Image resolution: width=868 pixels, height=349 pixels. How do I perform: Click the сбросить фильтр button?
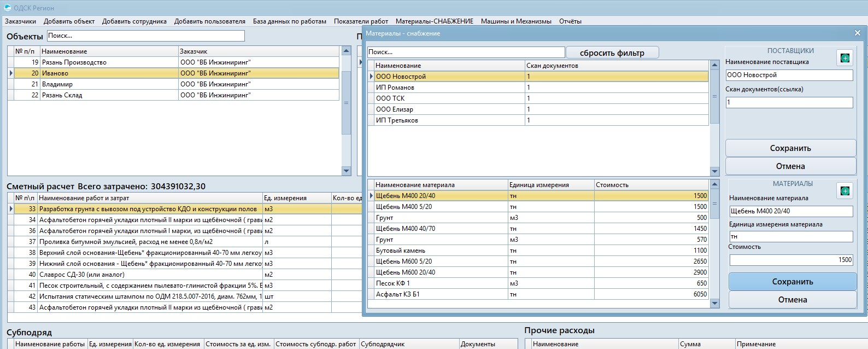point(612,53)
